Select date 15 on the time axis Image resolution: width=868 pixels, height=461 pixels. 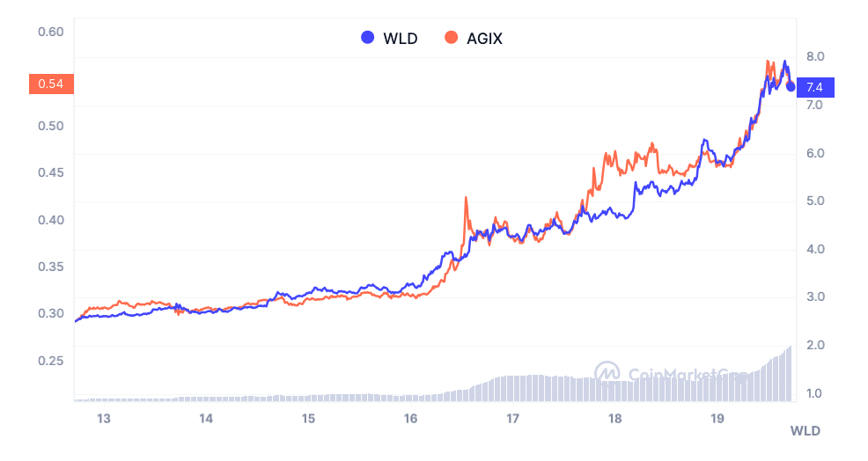(x=308, y=419)
